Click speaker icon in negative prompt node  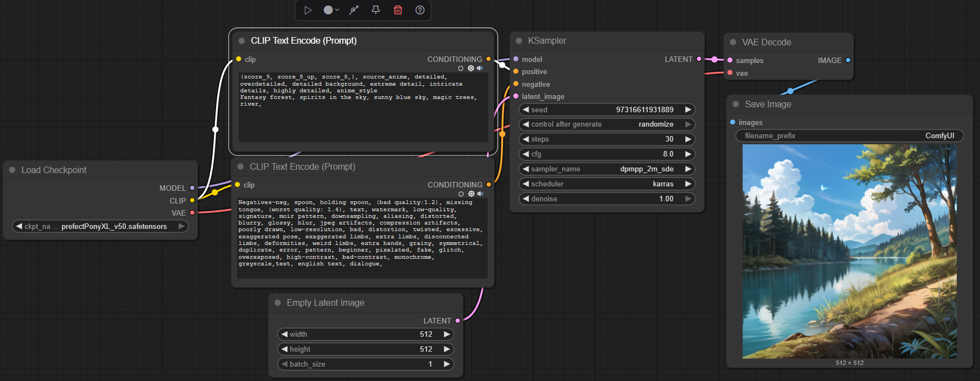point(480,194)
